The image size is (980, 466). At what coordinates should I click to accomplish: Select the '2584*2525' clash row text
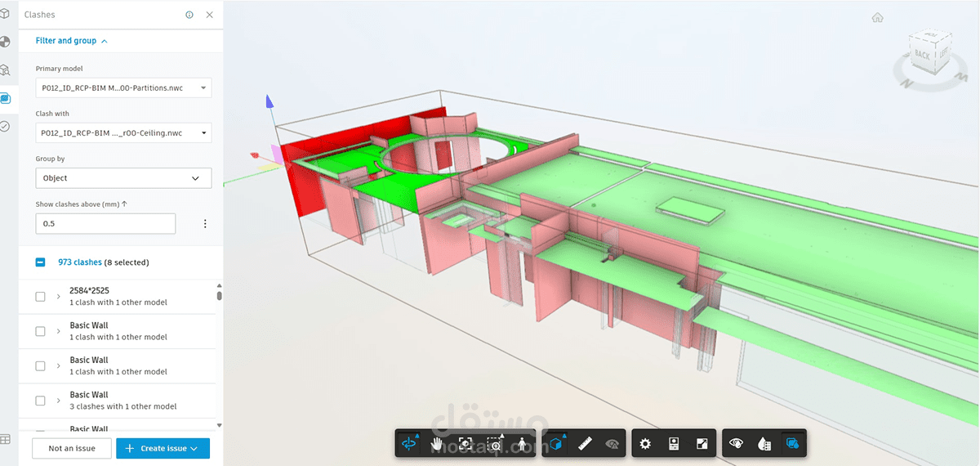[x=90, y=290]
